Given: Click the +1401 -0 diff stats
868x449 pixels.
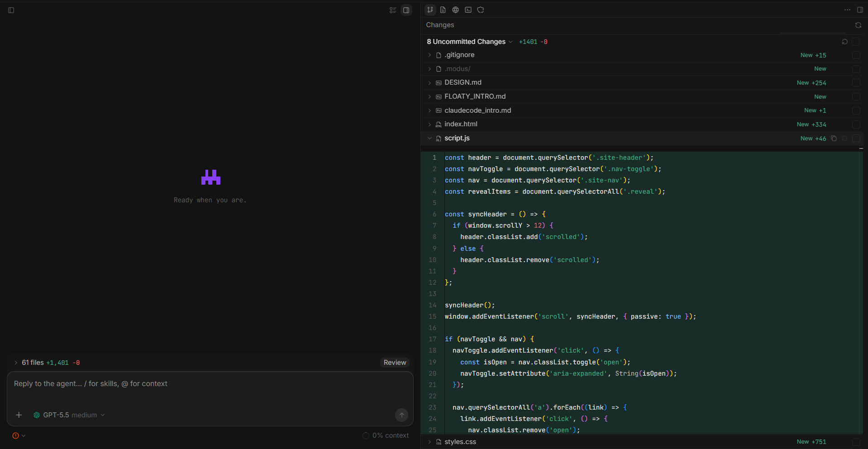Looking at the screenshot, I should coord(533,42).
